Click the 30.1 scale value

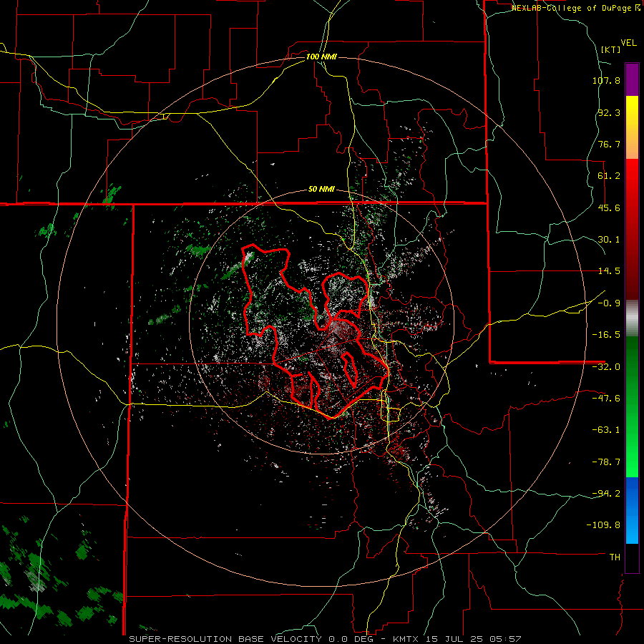pyautogui.click(x=609, y=240)
